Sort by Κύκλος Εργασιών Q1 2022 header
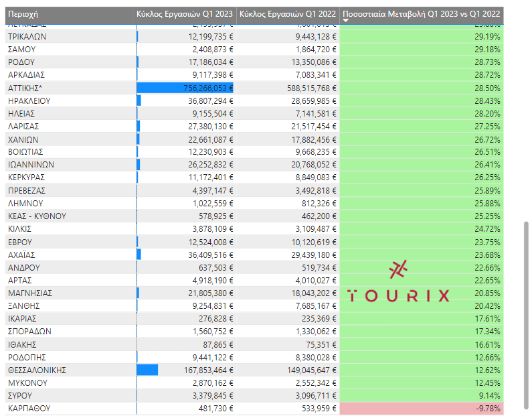Screen dimensions: 532x420 287,13
